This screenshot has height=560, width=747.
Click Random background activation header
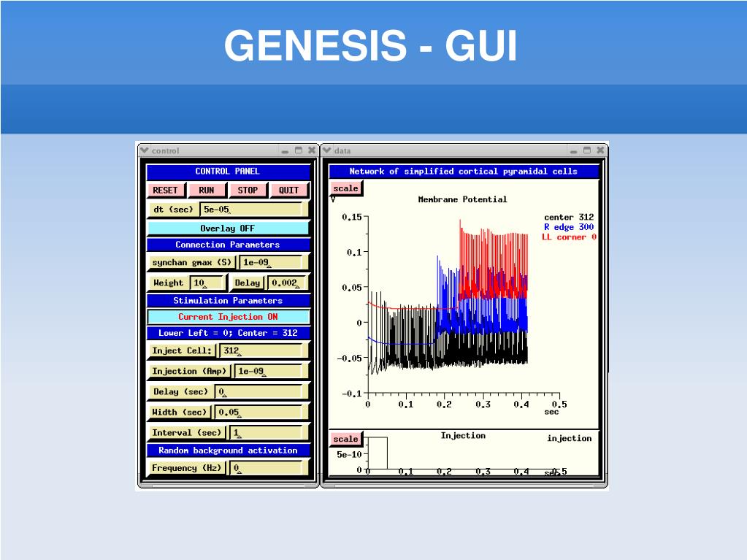(228, 450)
